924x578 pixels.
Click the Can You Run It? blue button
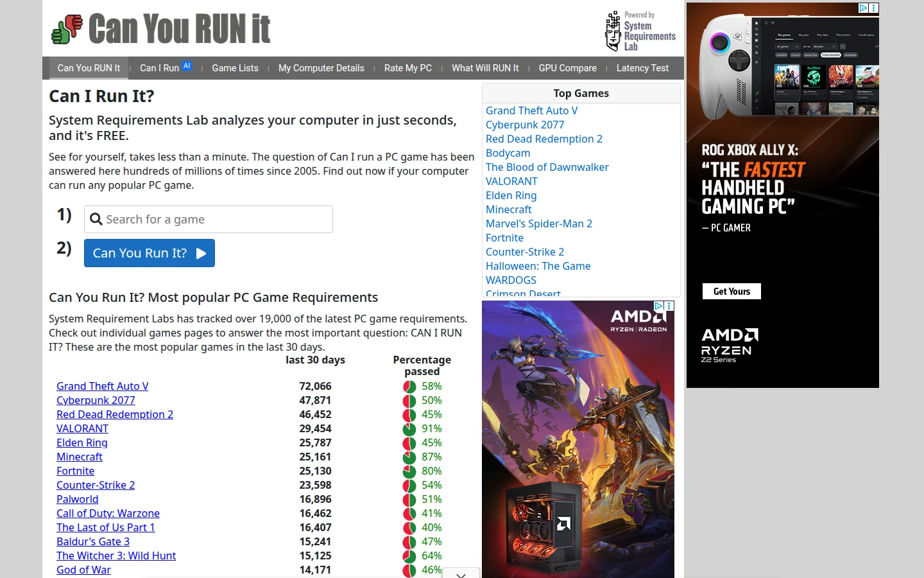[x=150, y=253]
